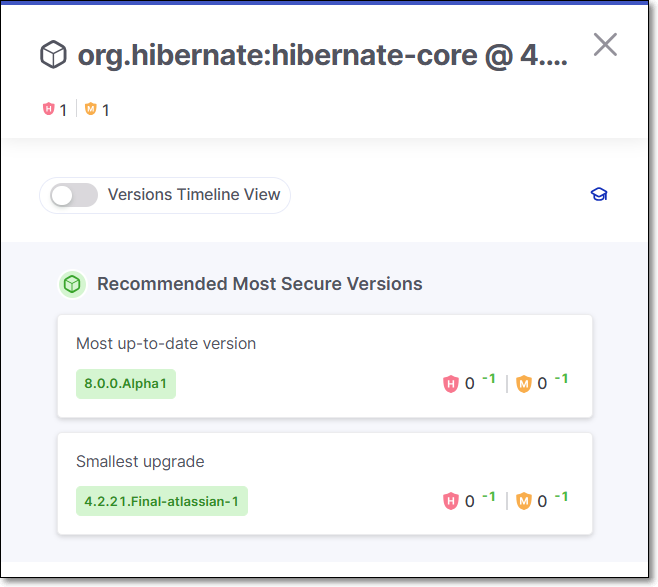The width and height of the screenshot is (658, 587).
Task: Click green cube Recommended Versions icon
Action: [x=72, y=284]
